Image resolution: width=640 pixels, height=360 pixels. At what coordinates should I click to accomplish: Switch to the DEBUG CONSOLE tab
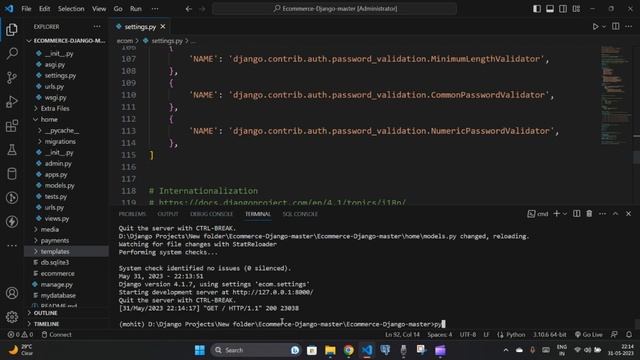pos(211,214)
